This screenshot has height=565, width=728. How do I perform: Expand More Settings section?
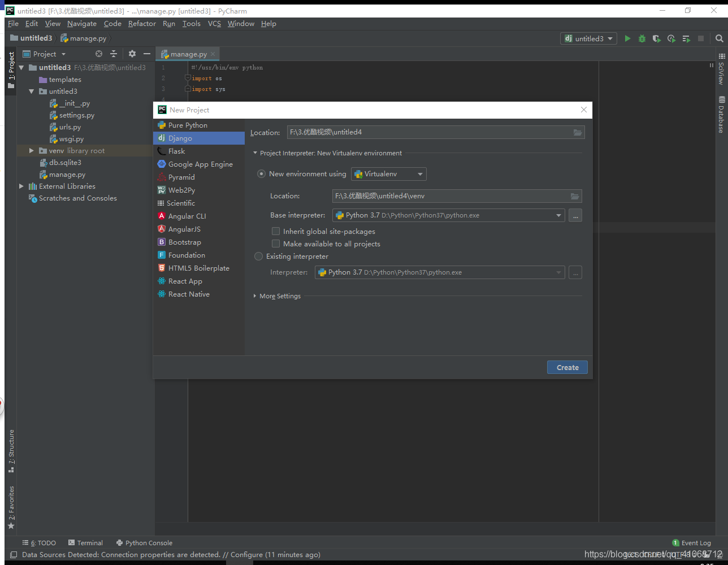pos(255,296)
